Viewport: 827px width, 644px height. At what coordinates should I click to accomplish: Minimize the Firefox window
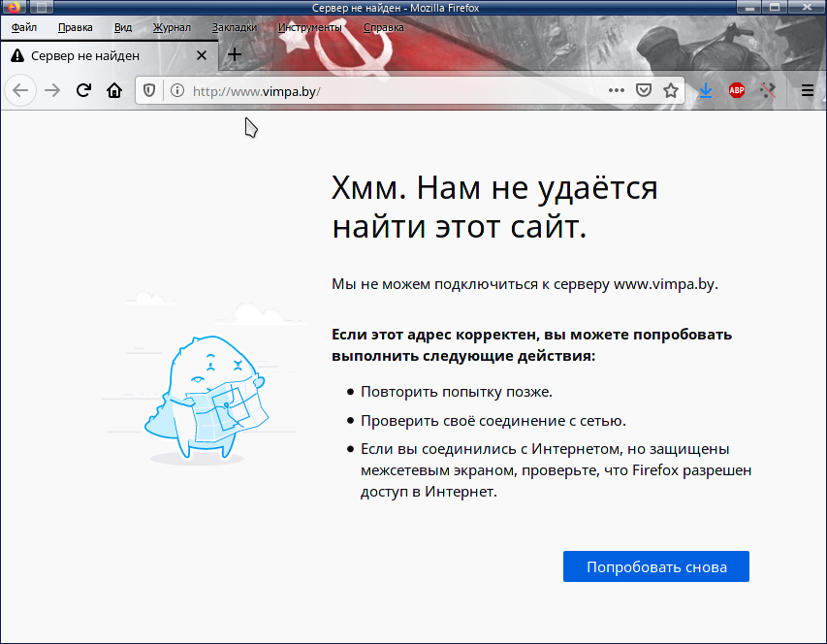[x=748, y=8]
